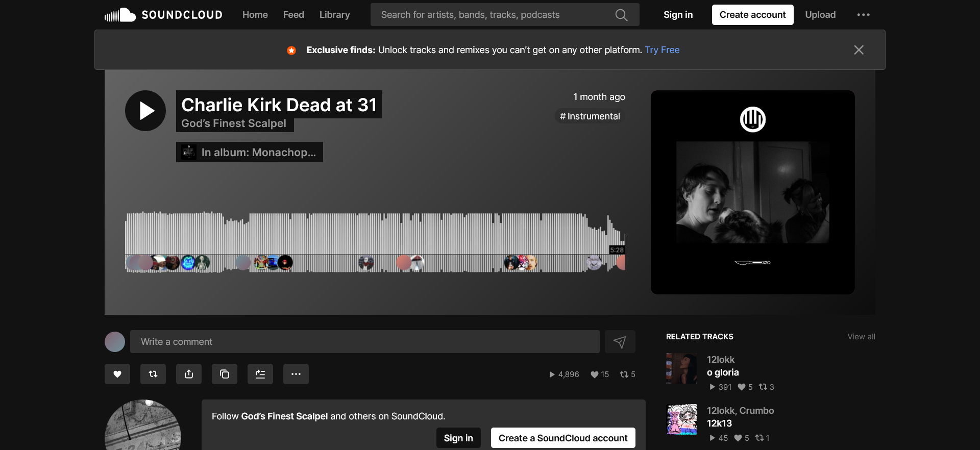Click the 5:28 track duration label
Screen dimensions: 980x450
click(x=617, y=250)
